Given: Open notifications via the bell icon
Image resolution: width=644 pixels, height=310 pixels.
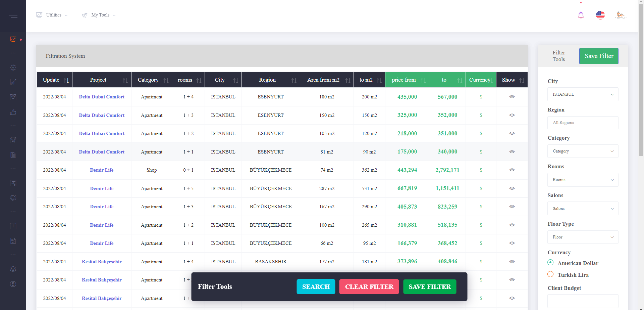Looking at the screenshot, I should 581,15.
